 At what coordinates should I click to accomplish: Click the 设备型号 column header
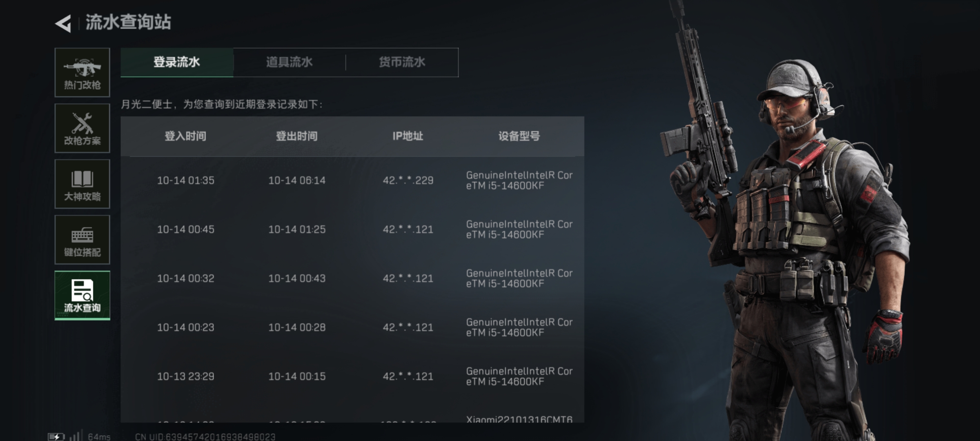point(519,136)
